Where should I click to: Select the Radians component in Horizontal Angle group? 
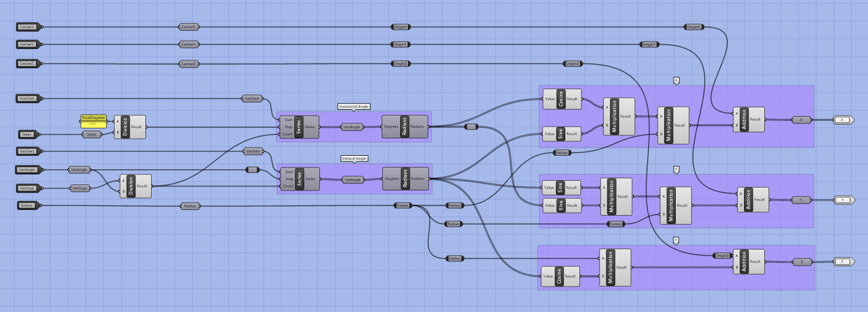(405, 127)
